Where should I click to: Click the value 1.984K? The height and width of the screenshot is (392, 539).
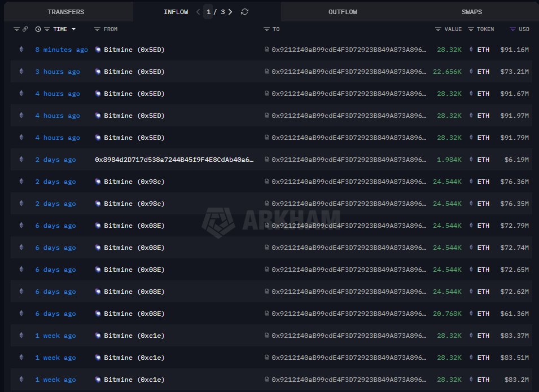[449, 160]
